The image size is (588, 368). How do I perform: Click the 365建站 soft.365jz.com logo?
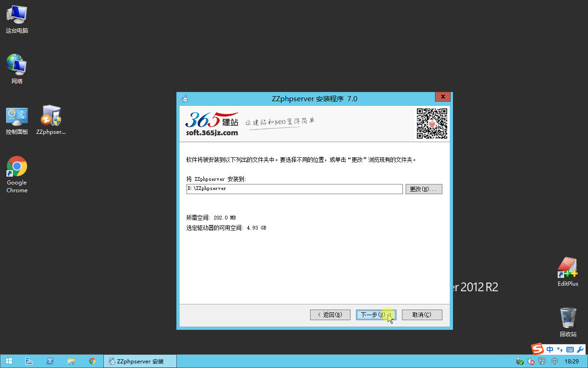(x=212, y=124)
